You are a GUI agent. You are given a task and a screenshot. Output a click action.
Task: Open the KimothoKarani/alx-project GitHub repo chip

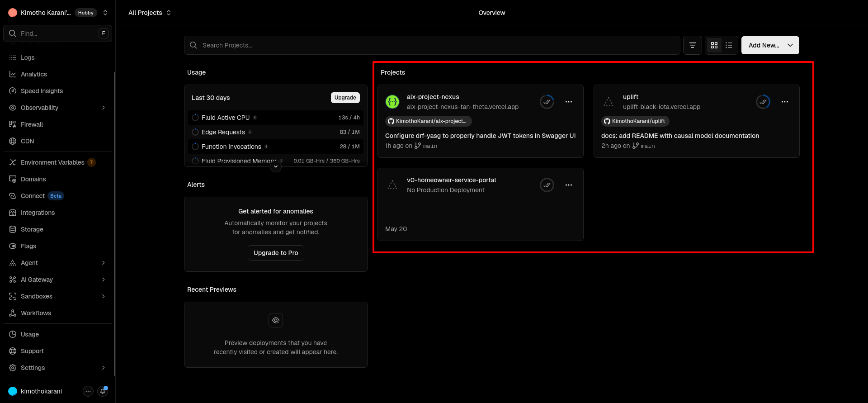click(429, 121)
